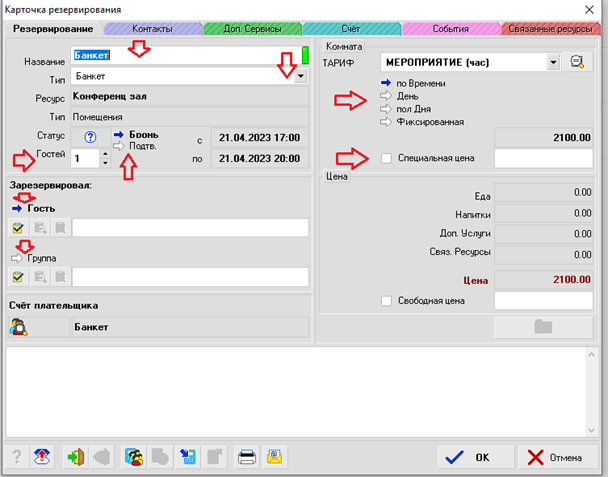
Task: Open the ТАРИФ dropdown list
Action: 553,62
